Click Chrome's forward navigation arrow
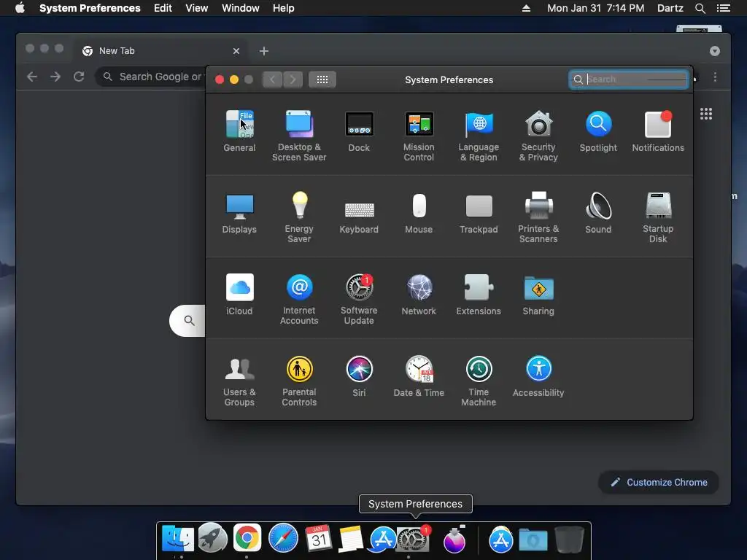This screenshot has height=560, width=747. point(55,77)
